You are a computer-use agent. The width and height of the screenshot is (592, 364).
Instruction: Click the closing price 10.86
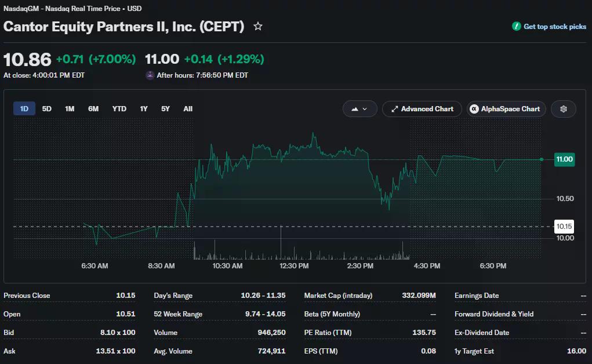27,60
